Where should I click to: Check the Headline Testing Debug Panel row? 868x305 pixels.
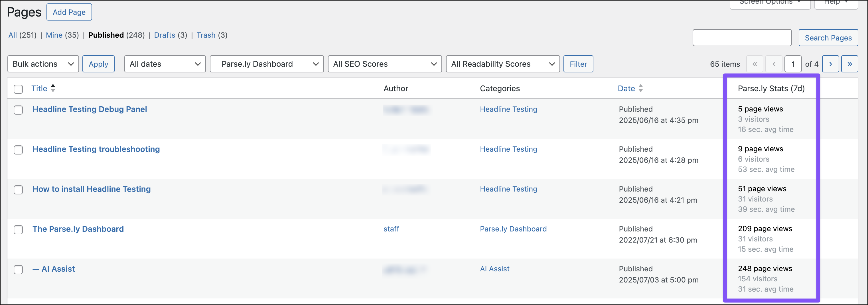pos(18,110)
